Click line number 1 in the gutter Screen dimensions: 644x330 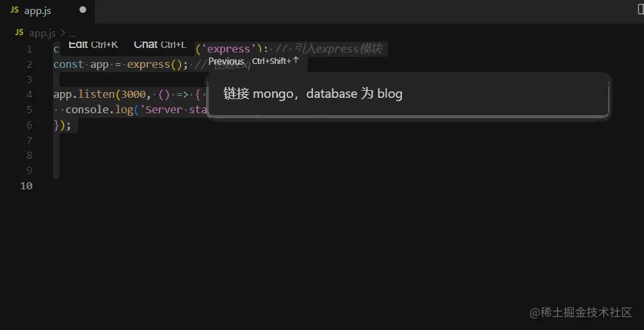[29, 49]
